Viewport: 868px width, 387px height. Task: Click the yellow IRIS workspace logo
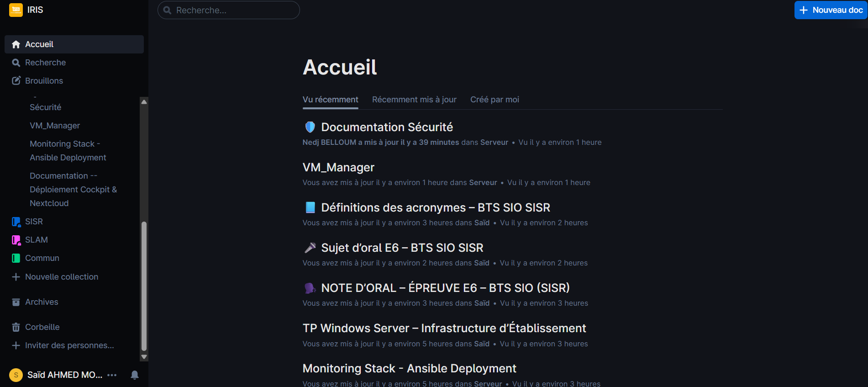coord(15,10)
